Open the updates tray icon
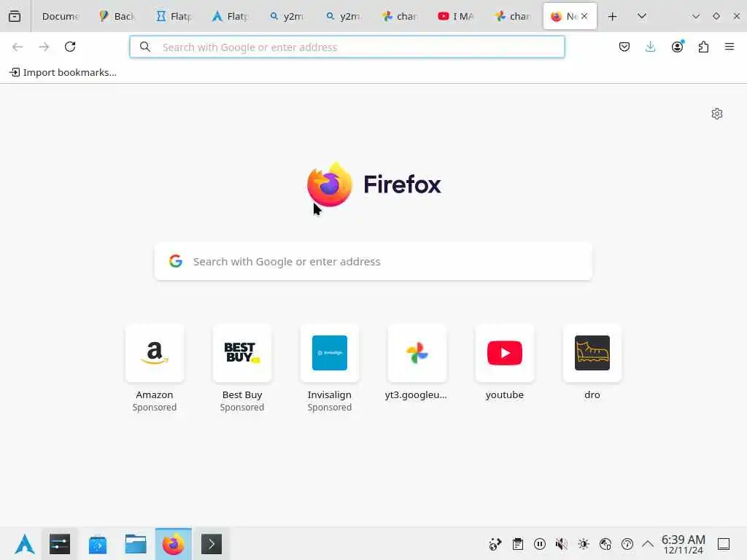The width and height of the screenshot is (747, 560). click(627, 544)
